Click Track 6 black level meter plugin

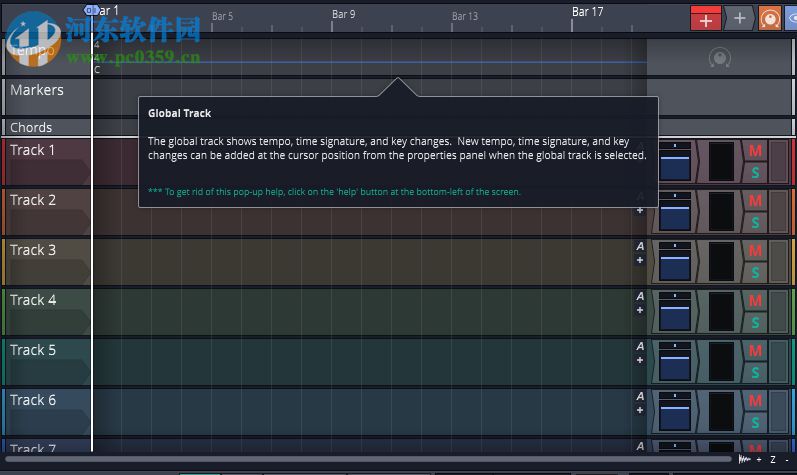[721, 411]
